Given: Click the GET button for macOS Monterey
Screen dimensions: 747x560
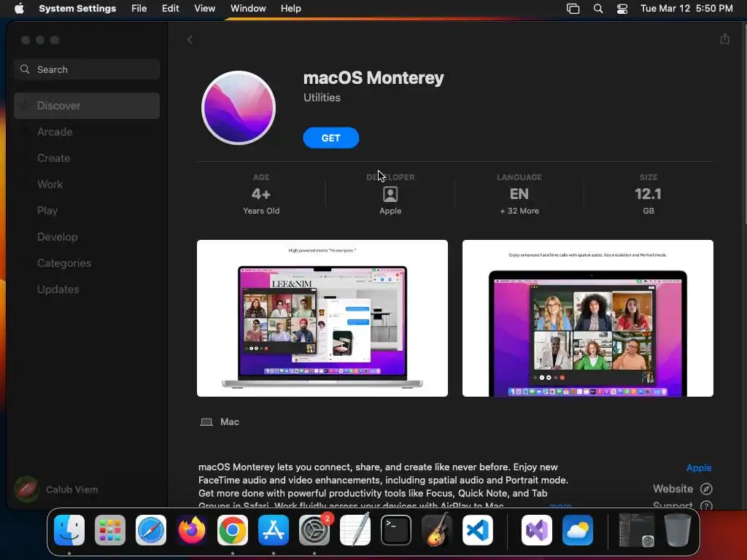Looking at the screenshot, I should pyautogui.click(x=330, y=138).
